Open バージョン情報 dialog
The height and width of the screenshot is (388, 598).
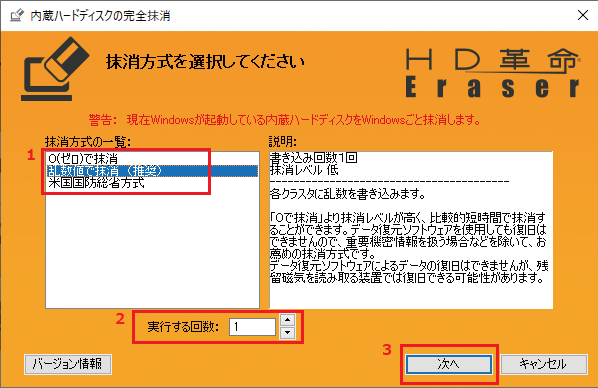click(x=68, y=364)
